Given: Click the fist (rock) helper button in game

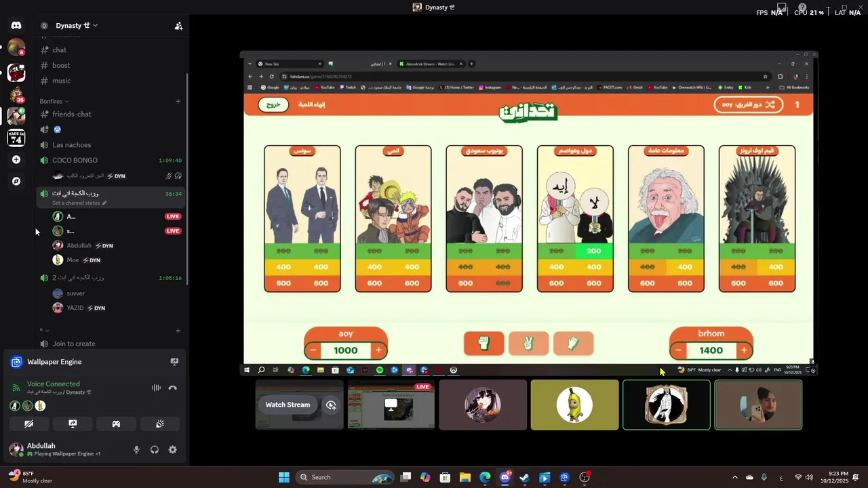Looking at the screenshot, I should (x=484, y=344).
